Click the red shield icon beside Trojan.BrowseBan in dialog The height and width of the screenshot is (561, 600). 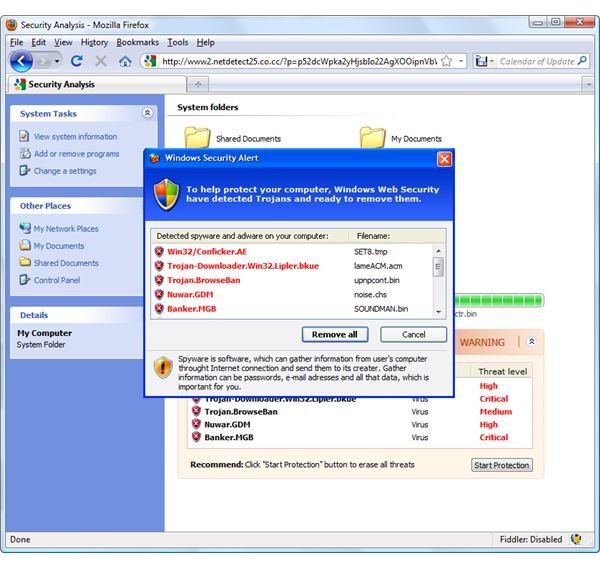[x=159, y=280]
